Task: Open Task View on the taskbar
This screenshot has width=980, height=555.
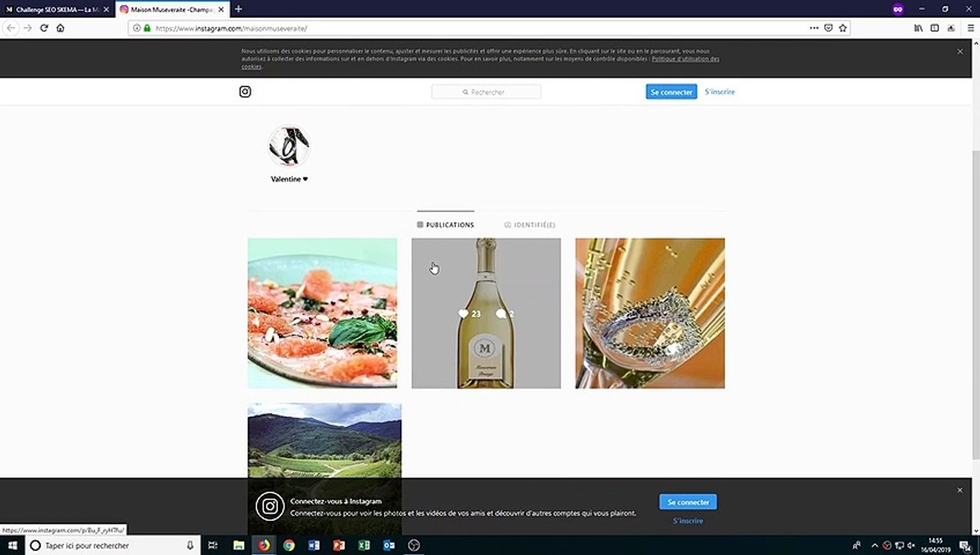Action: tap(213, 545)
